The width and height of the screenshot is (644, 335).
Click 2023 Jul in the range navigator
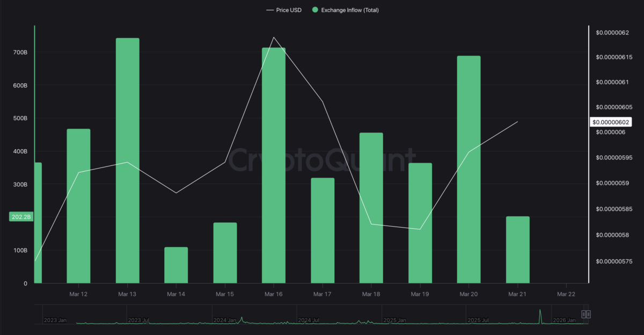click(138, 320)
